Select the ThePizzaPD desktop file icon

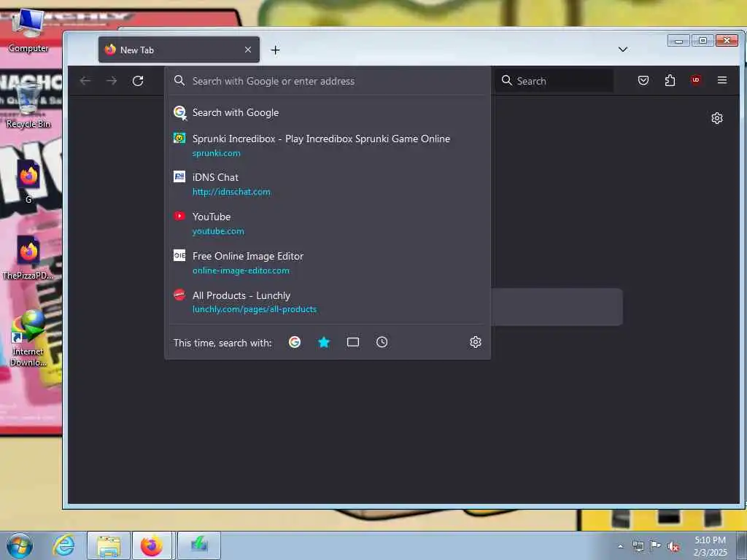[x=28, y=257]
